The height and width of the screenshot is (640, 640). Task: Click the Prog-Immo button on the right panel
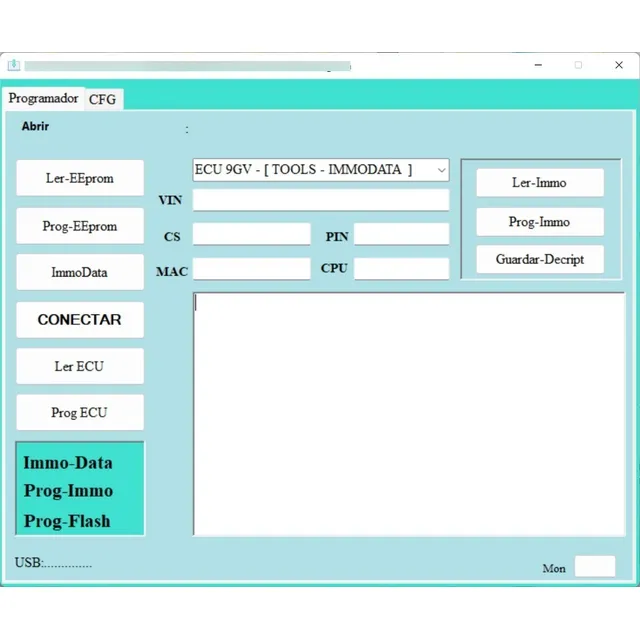click(x=540, y=222)
